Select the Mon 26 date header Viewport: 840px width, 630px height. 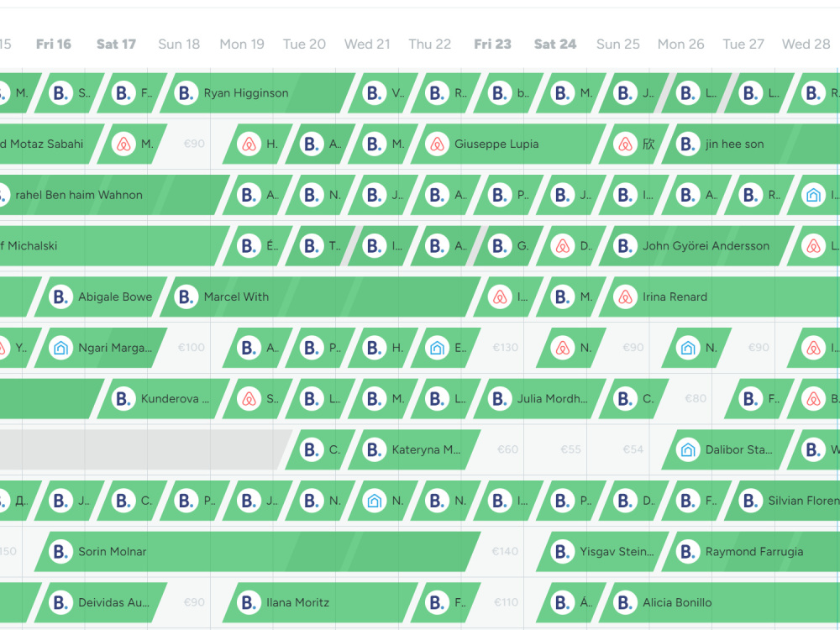[681, 44]
